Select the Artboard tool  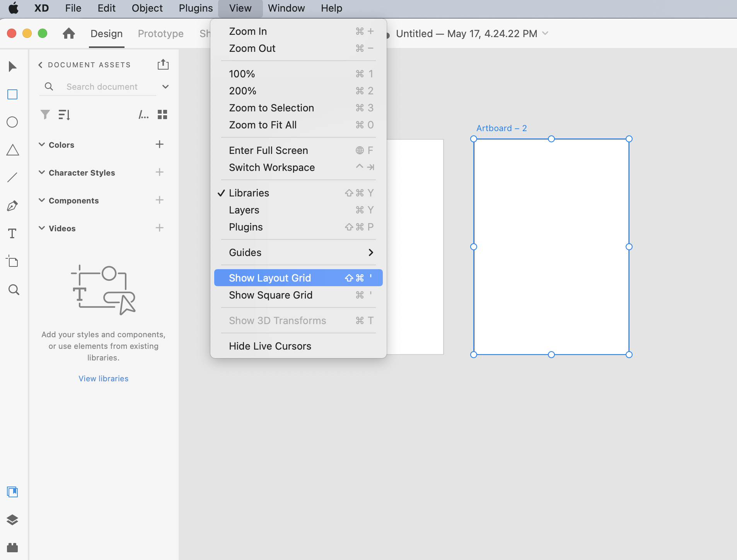pos(12,261)
